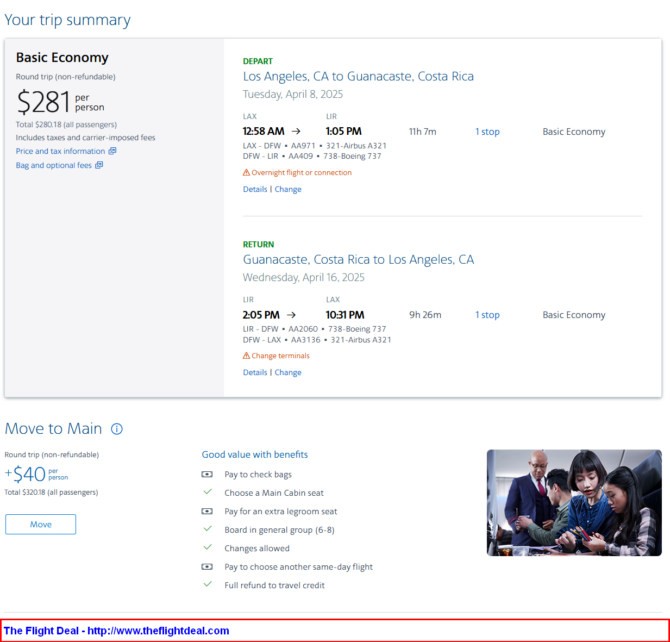
Task: Click the cabin passengers photo thumbnail
Action: tap(574, 503)
